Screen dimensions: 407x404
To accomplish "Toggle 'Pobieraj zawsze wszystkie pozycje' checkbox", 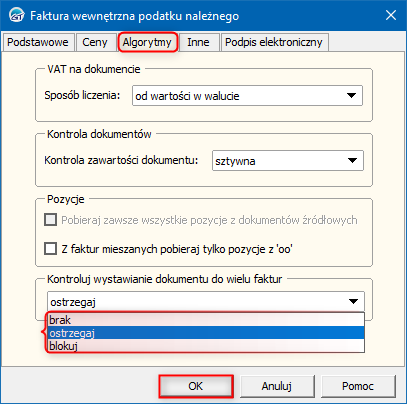I will [50, 220].
